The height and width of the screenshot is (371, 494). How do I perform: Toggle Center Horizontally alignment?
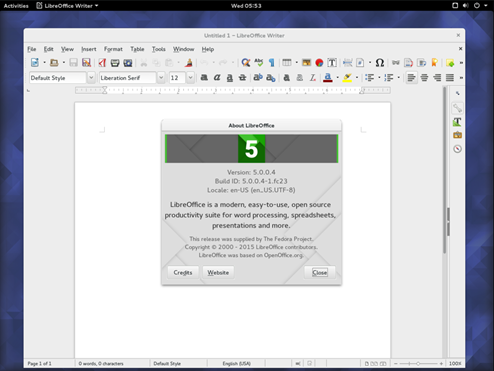click(424, 78)
